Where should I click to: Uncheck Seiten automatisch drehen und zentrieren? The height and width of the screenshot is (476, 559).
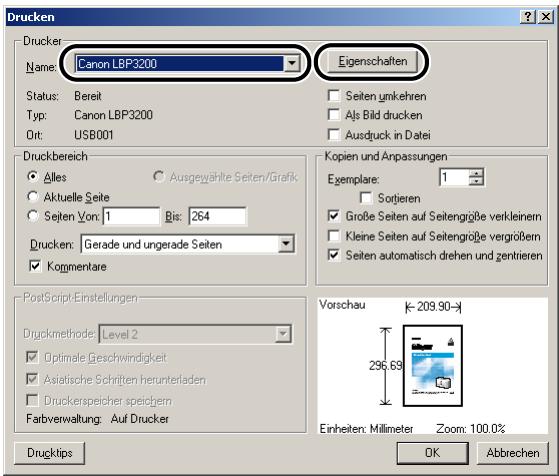coord(334,255)
